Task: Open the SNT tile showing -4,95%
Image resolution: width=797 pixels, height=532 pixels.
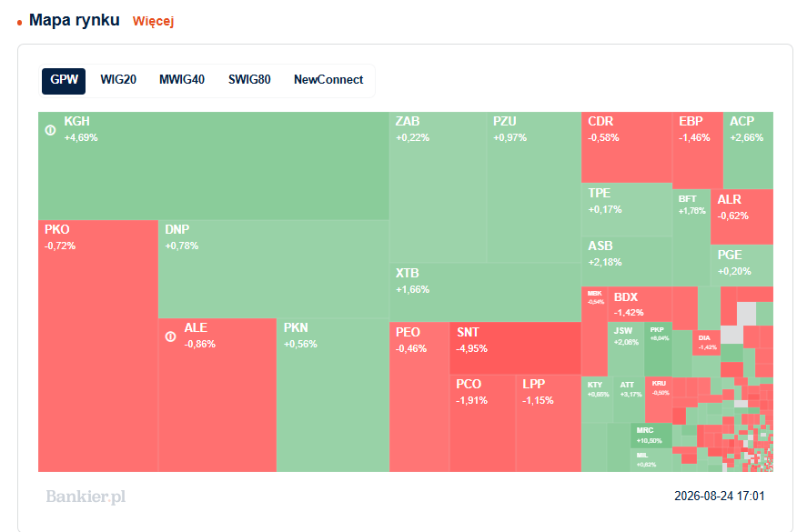Action: click(515, 348)
